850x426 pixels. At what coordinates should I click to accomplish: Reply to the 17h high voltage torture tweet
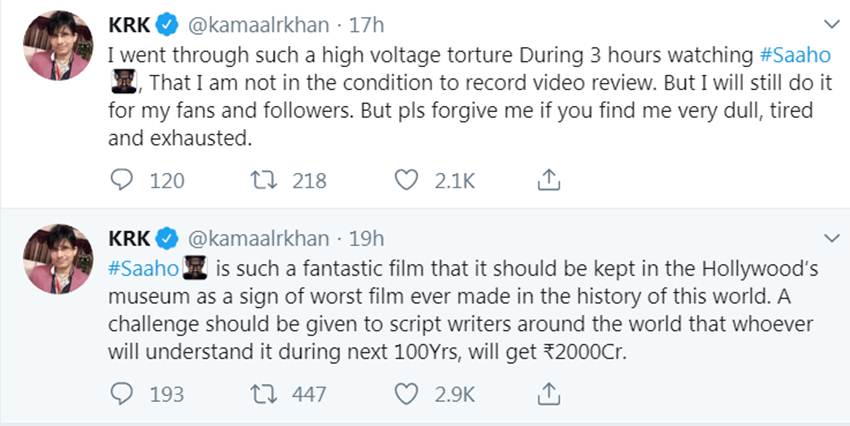121,180
